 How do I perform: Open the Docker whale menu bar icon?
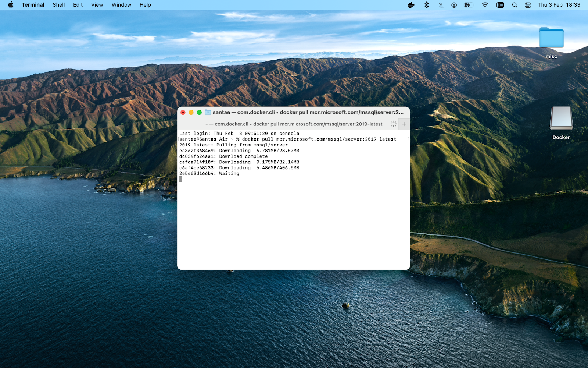coord(411,5)
